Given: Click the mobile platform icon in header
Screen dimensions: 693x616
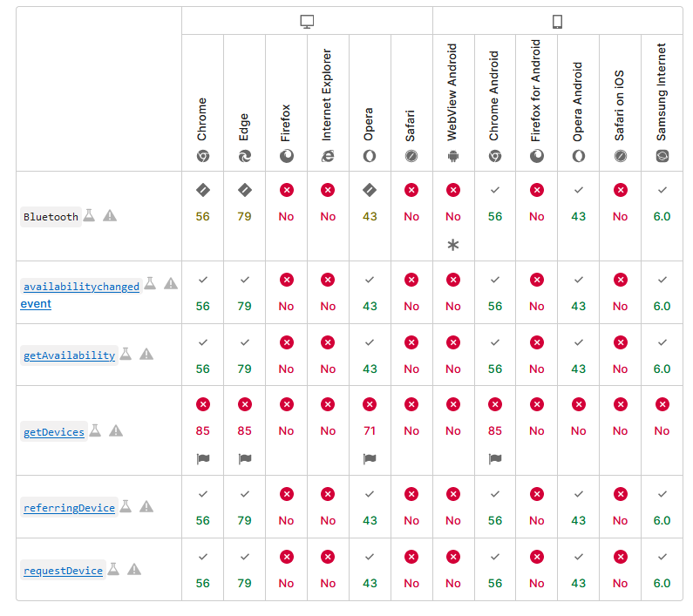Looking at the screenshot, I should 557,22.
